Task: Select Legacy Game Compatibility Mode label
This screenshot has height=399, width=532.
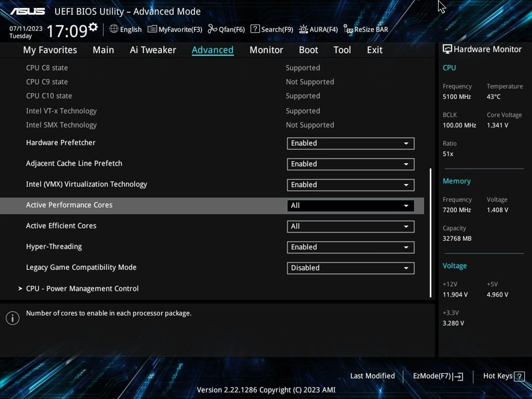Action: 81,267
